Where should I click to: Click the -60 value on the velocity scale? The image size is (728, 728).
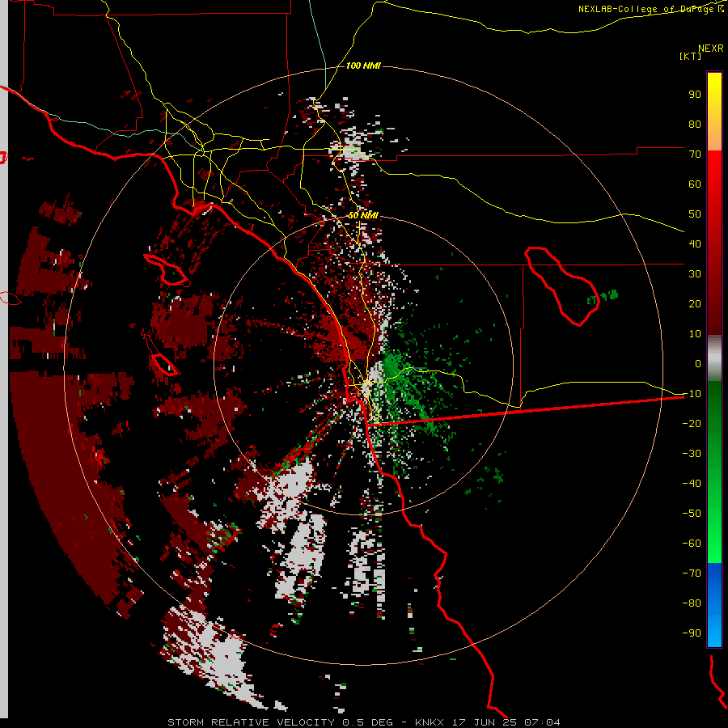(x=692, y=544)
